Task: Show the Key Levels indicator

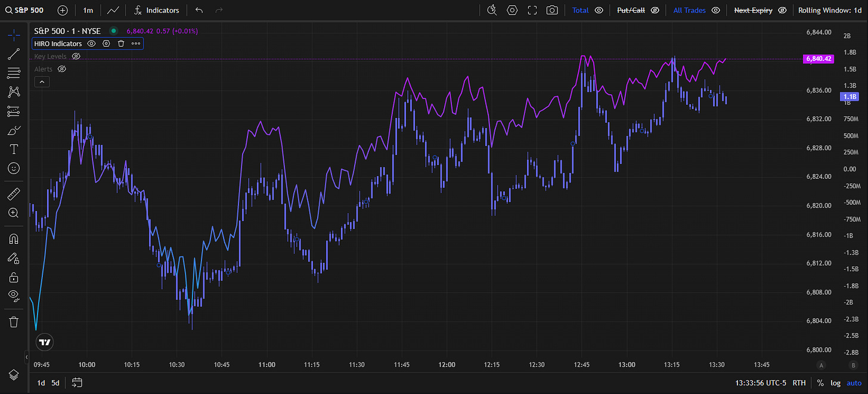Action: 76,57
